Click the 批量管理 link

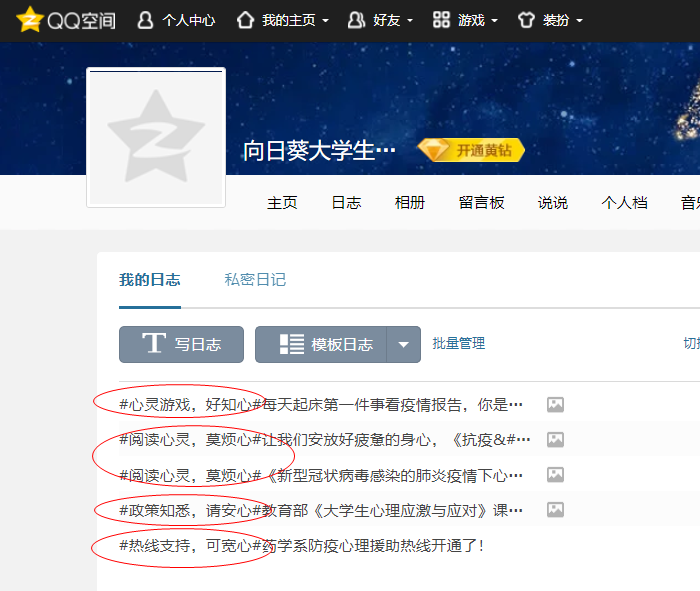click(x=459, y=343)
